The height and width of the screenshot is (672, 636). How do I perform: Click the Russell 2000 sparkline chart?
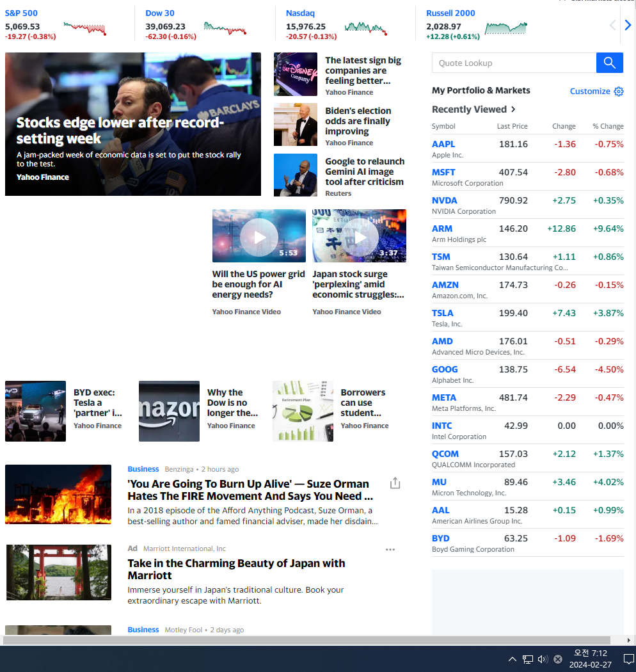tap(505, 28)
